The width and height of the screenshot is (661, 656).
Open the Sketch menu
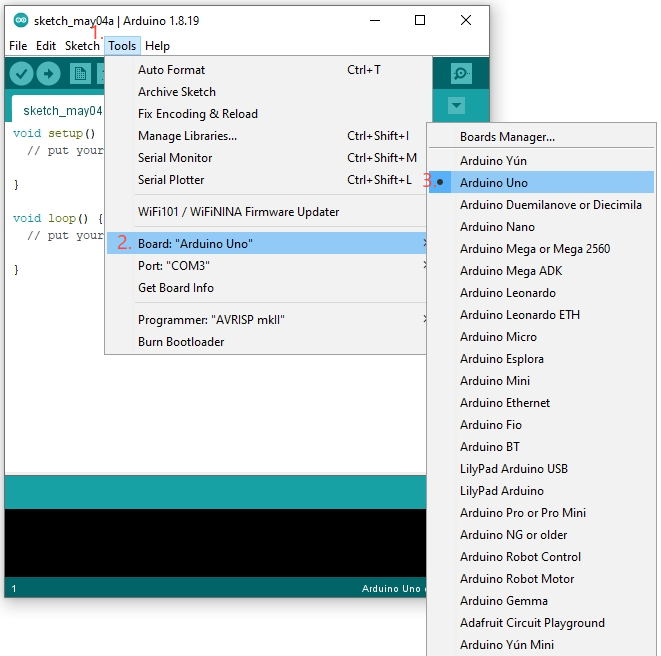pos(82,46)
